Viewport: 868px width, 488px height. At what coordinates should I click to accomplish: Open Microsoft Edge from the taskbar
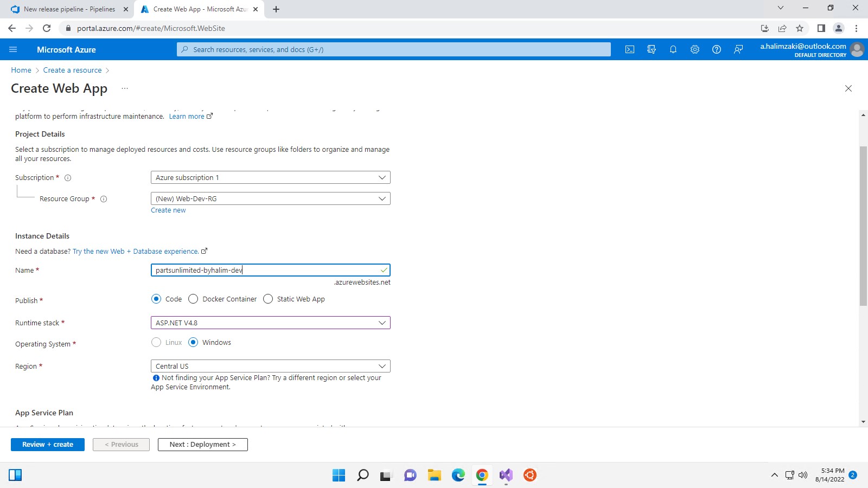(x=458, y=476)
